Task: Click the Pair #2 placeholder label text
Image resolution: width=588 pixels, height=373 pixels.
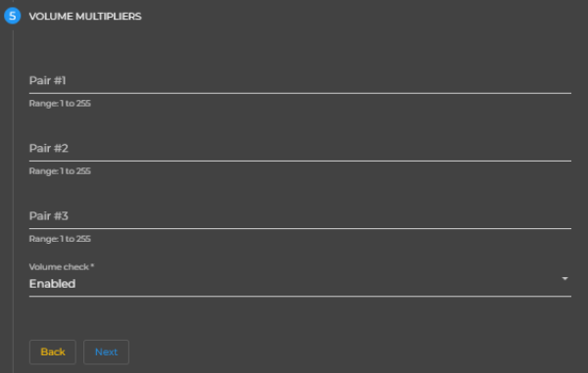Action: point(49,148)
